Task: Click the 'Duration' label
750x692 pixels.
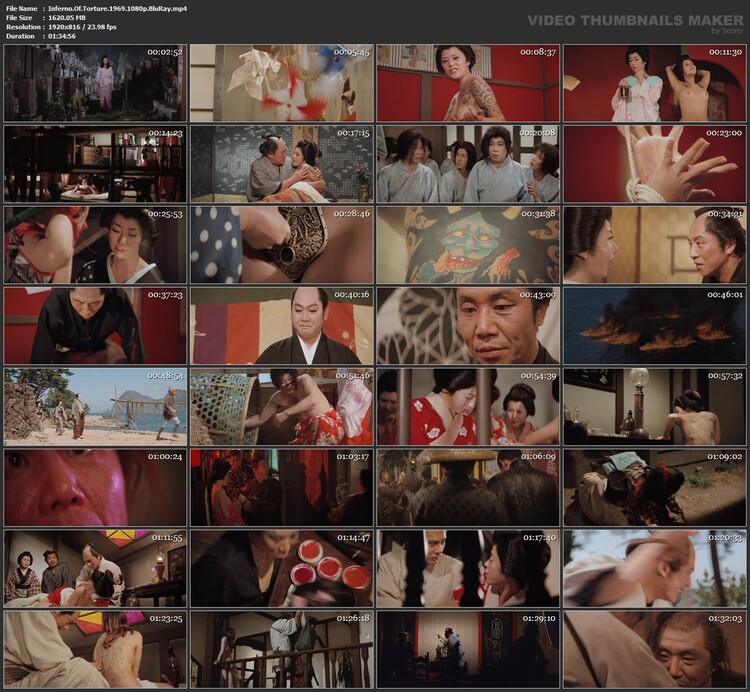Action: [21, 36]
